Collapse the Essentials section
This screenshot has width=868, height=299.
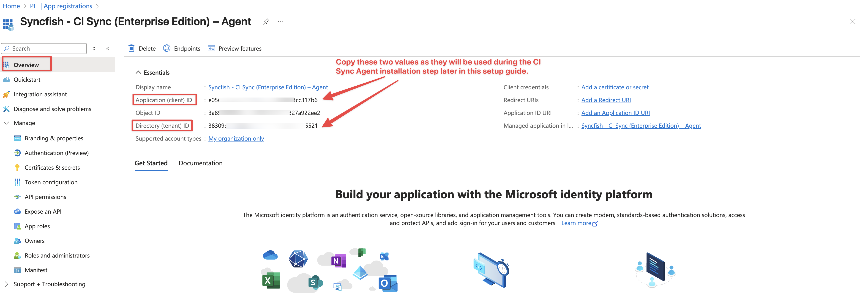(x=138, y=72)
